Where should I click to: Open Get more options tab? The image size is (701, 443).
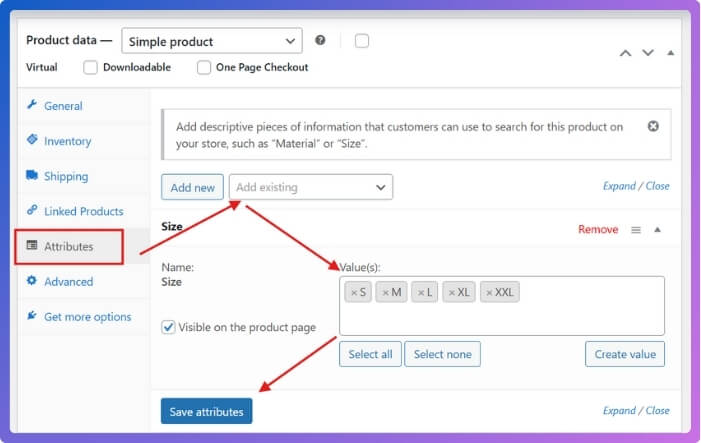pos(88,317)
